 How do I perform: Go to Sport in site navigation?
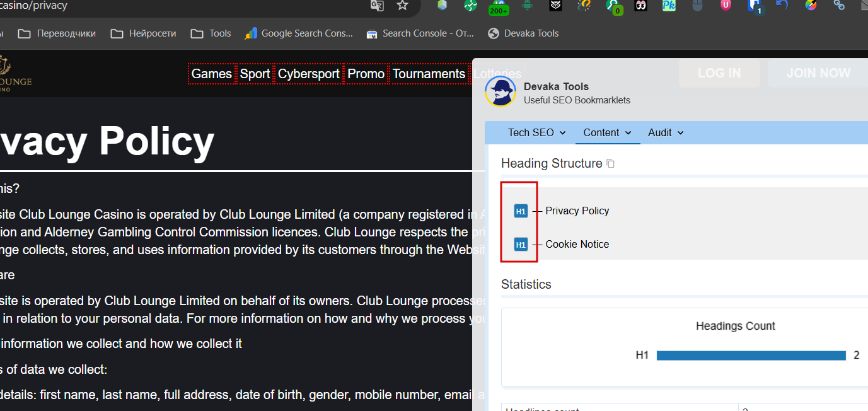[255, 74]
